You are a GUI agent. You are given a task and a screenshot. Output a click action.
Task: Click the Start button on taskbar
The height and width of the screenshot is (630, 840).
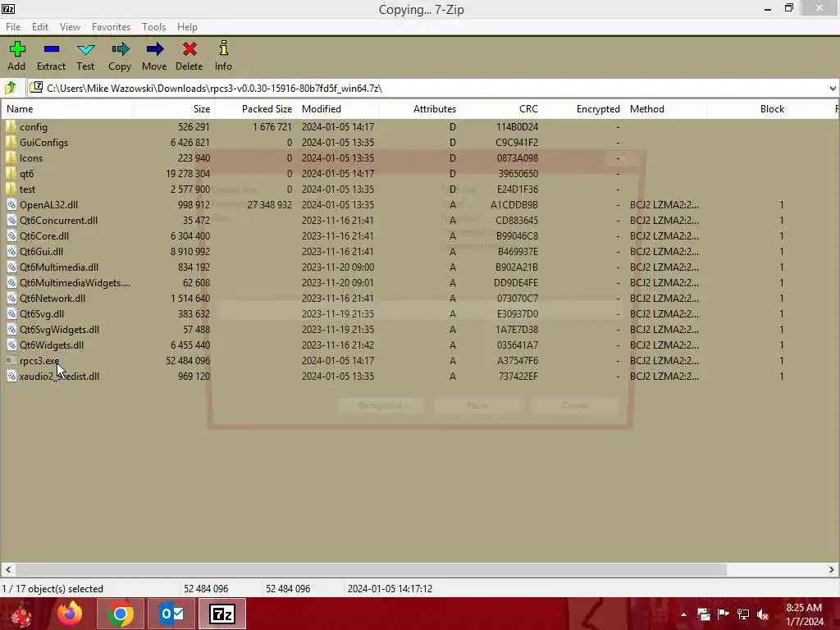click(21, 614)
